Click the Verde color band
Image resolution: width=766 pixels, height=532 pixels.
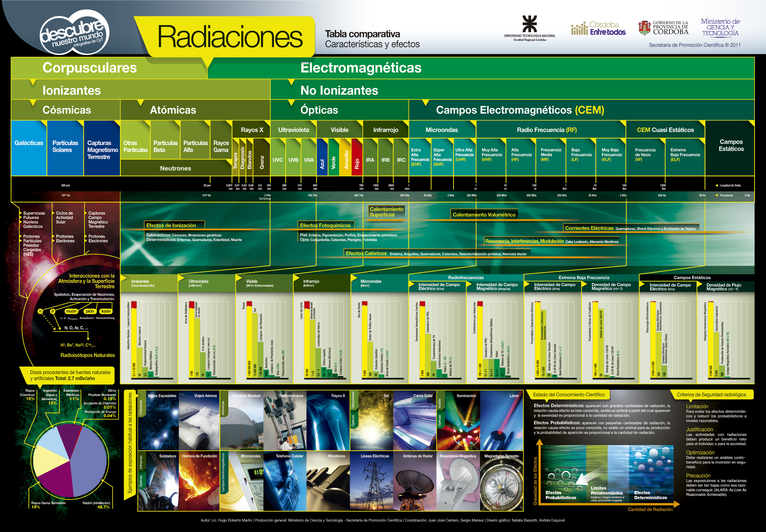coord(333,157)
